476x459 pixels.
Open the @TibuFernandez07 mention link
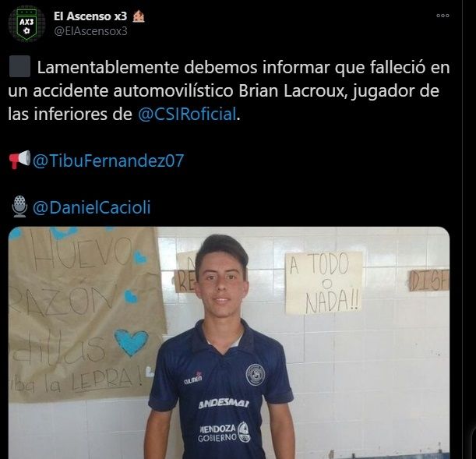click(x=108, y=161)
